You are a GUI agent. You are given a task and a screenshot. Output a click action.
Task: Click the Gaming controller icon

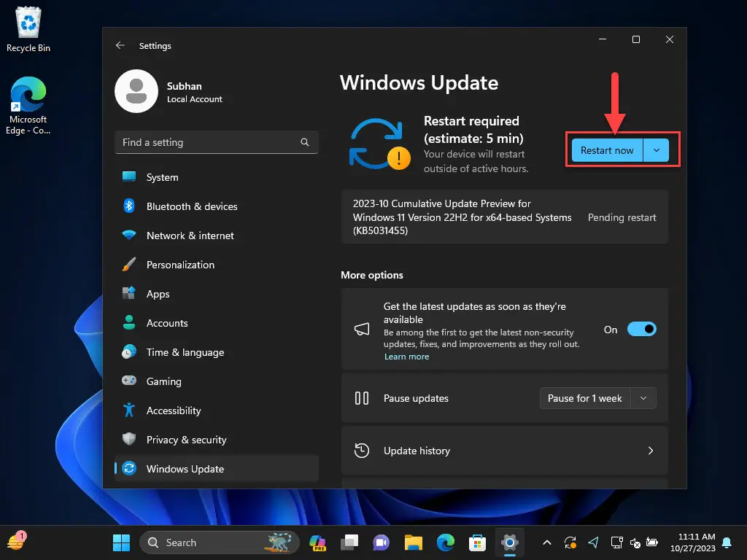point(129,381)
